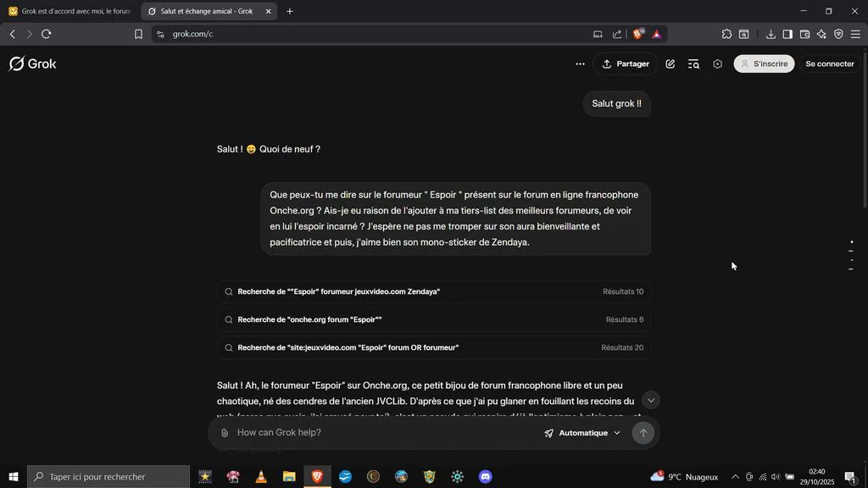Click the Partager share button

tap(626, 64)
